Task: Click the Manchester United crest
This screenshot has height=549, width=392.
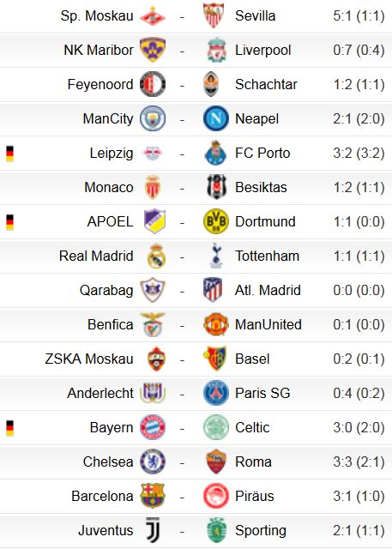Action: tap(216, 324)
